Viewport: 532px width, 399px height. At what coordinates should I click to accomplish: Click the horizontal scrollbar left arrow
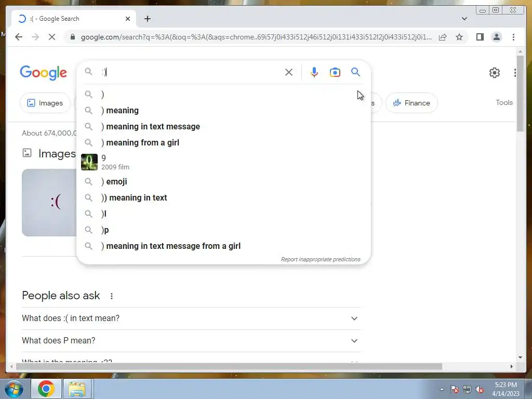[11, 366]
